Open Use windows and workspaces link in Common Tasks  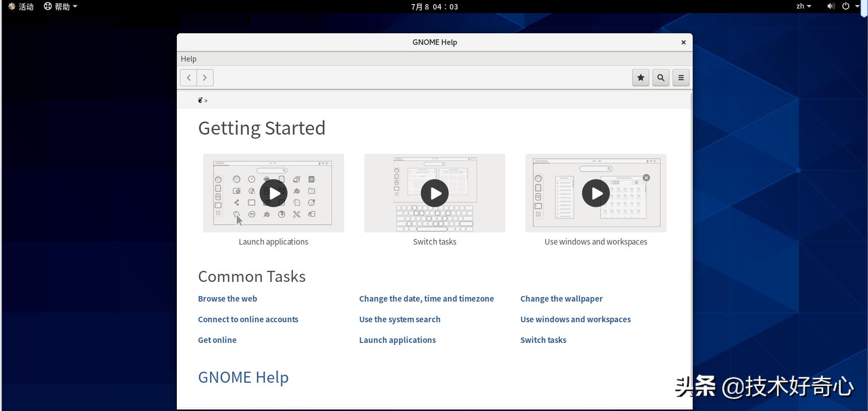pos(576,319)
